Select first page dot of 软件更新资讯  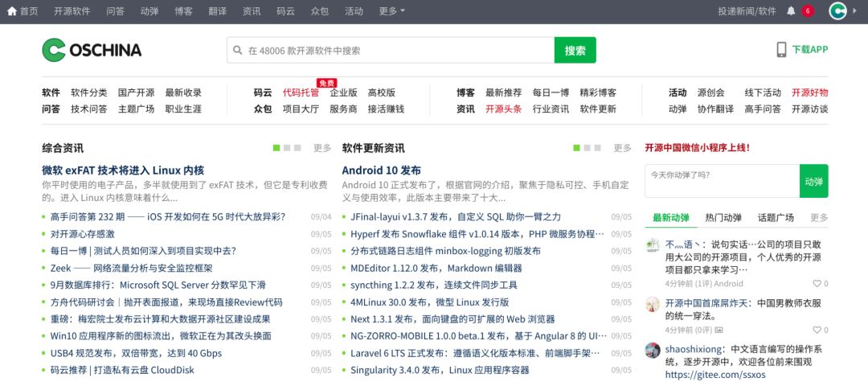tap(577, 148)
